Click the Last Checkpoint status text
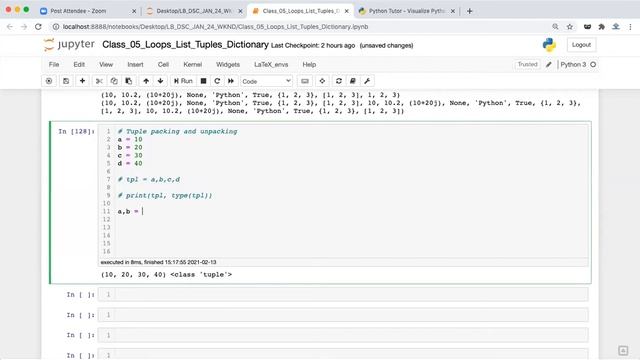The height and width of the screenshot is (360, 640). [x=313, y=45]
